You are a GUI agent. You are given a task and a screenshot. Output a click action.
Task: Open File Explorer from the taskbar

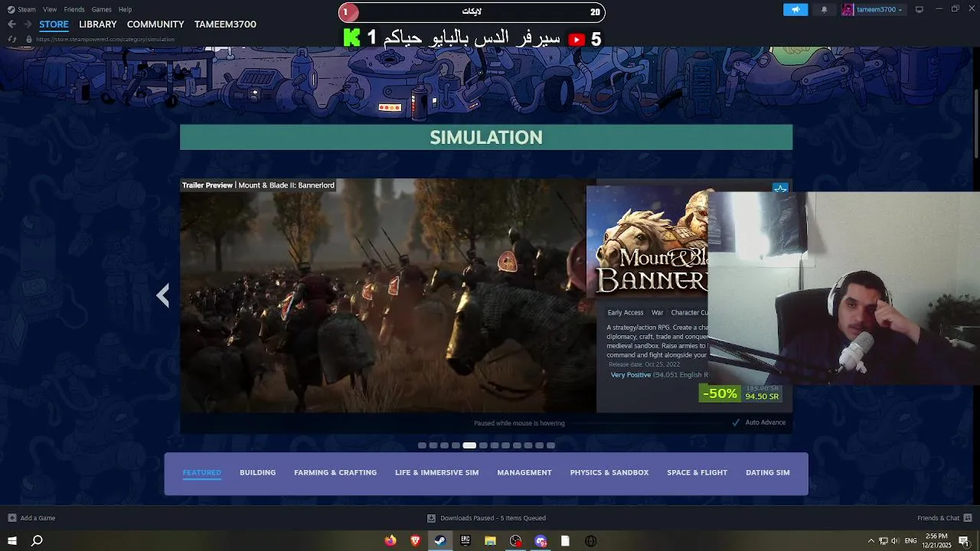(490, 541)
